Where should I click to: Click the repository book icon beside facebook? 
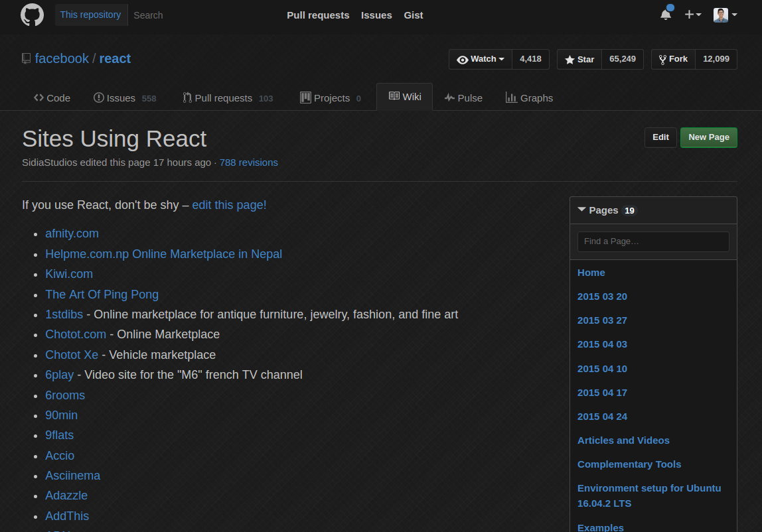[x=27, y=59]
